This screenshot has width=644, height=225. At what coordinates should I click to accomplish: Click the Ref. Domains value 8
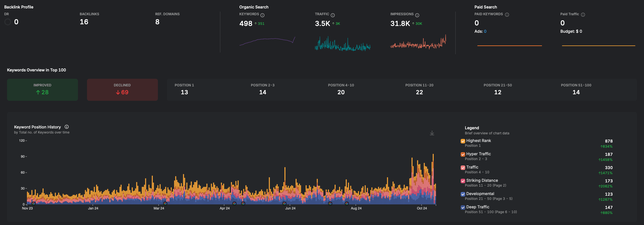pos(157,22)
